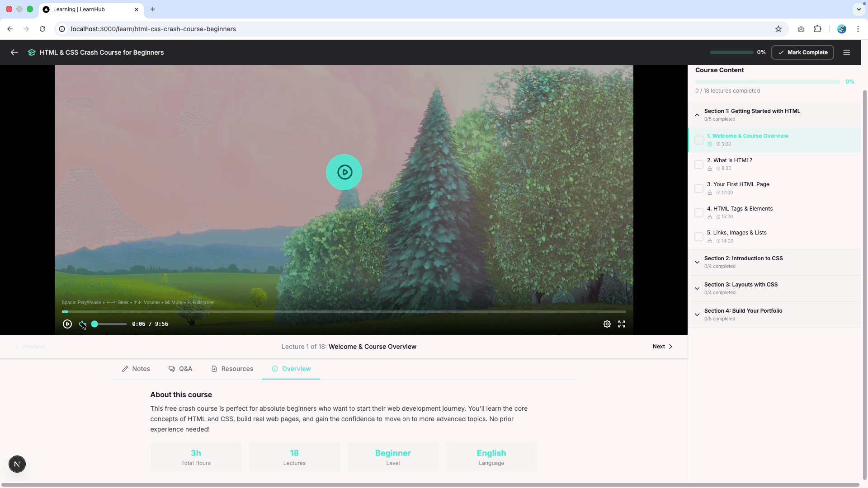Open a new browser tab with plus
Viewport: 868px width, 488px height.
[x=153, y=9]
